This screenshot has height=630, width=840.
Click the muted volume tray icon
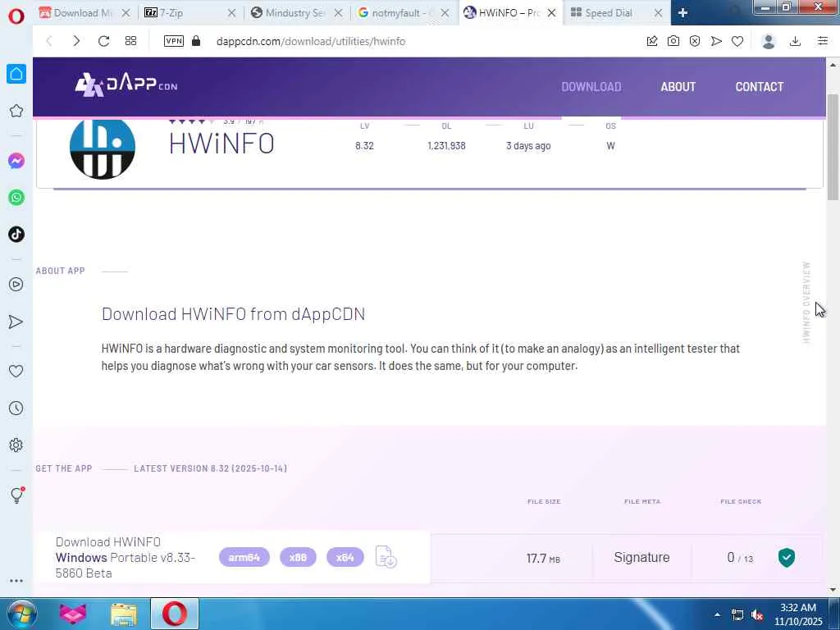point(756,615)
